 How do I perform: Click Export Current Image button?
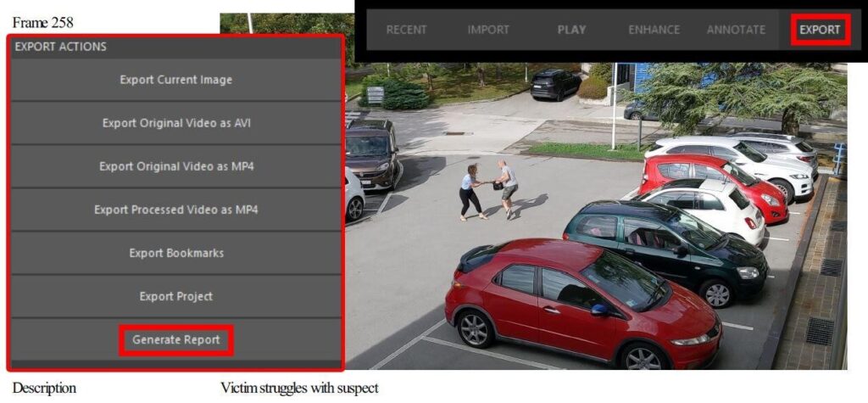coord(176,80)
